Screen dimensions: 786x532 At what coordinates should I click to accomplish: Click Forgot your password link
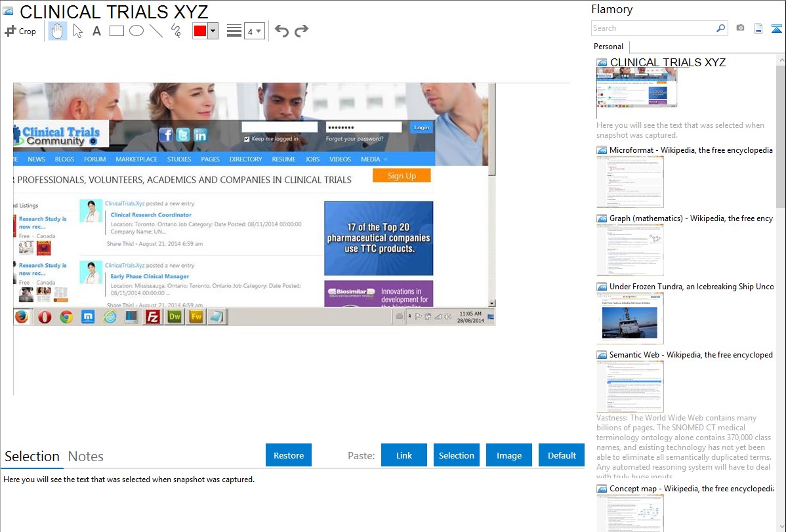[x=354, y=139]
